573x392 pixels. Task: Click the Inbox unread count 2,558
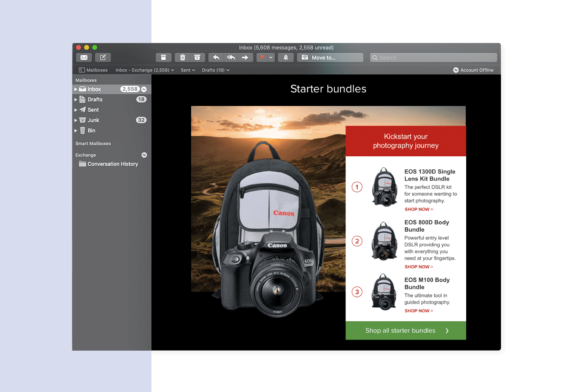(x=130, y=89)
